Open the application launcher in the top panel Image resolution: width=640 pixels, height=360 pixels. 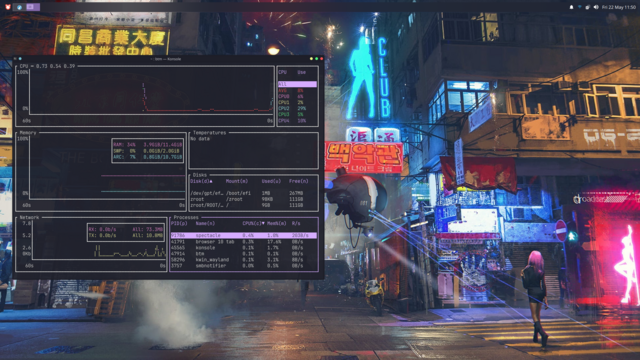point(7,7)
